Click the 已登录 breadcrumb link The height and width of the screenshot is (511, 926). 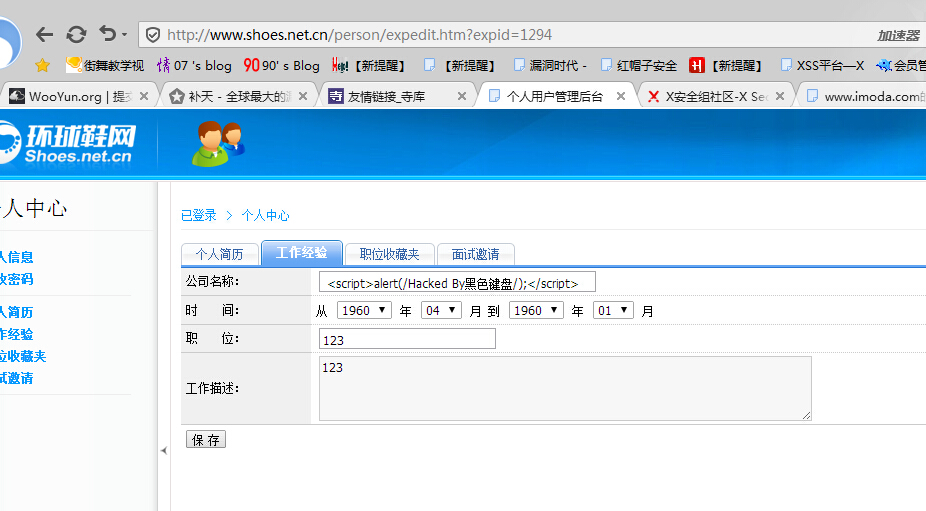point(199,216)
